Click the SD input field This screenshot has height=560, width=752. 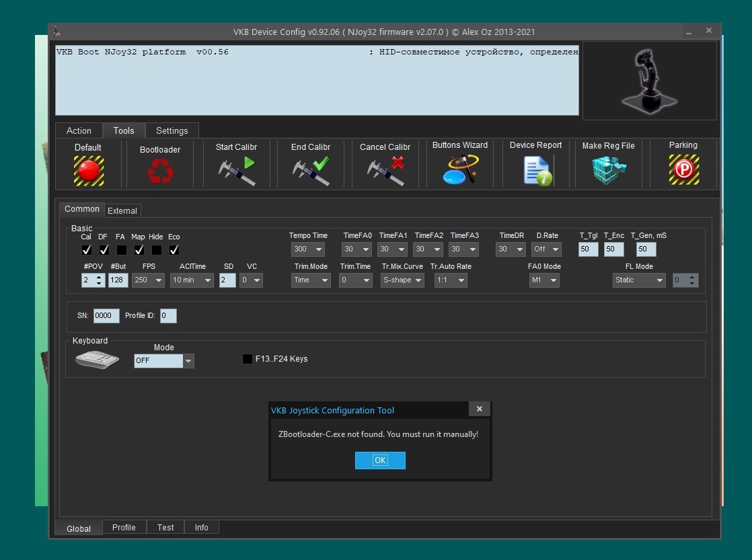click(227, 280)
